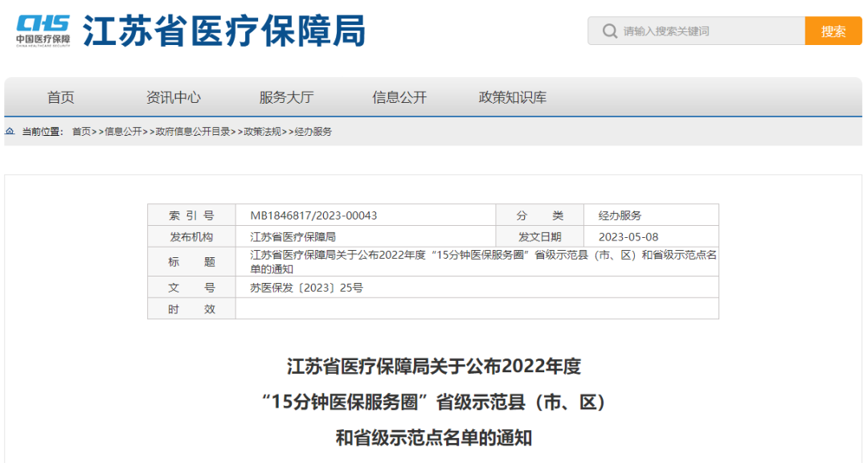Select index number MB1846817/2023-00043
This screenshot has height=463, width=868.
tap(313, 215)
